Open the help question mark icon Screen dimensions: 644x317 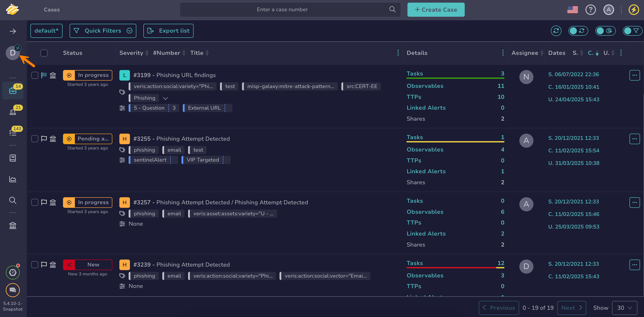pos(590,10)
